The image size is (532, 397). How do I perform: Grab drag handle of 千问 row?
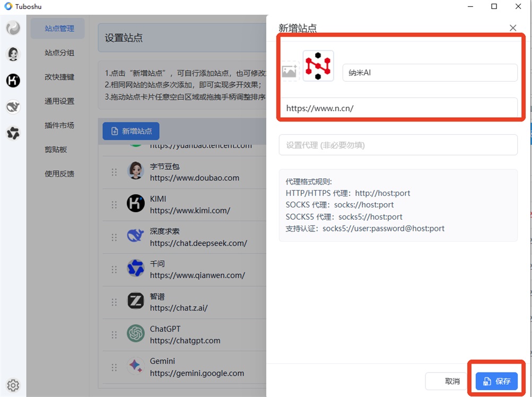click(114, 270)
